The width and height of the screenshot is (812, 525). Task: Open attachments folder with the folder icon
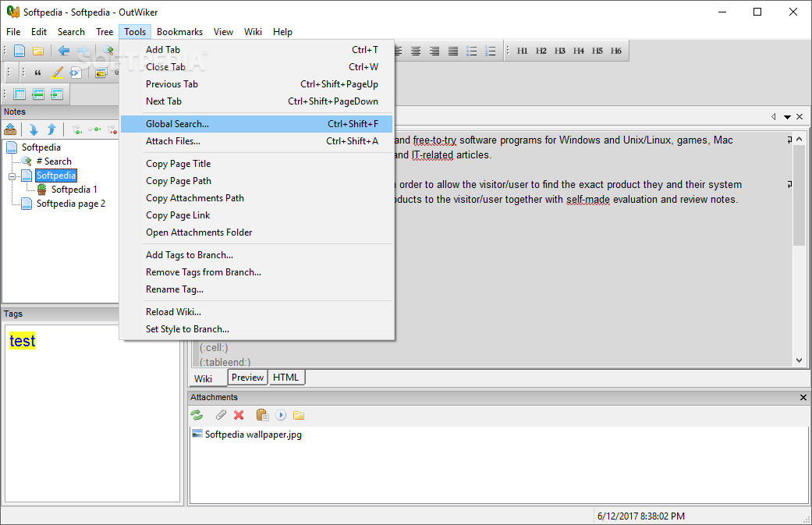click(x=299, y=415)
